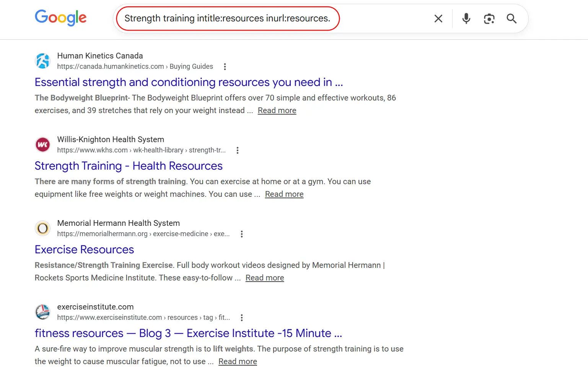Expand 'Read more' on the Bodyweight Blueprint snippet
Viewport: 588px width, 371px height.
(277, 110)
